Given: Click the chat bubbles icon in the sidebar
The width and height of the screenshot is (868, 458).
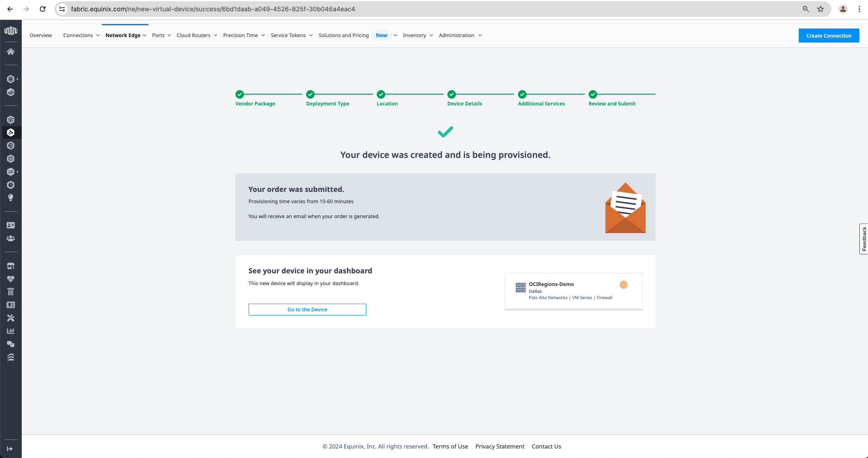Looking at the screenshot, I should (10, 344).
